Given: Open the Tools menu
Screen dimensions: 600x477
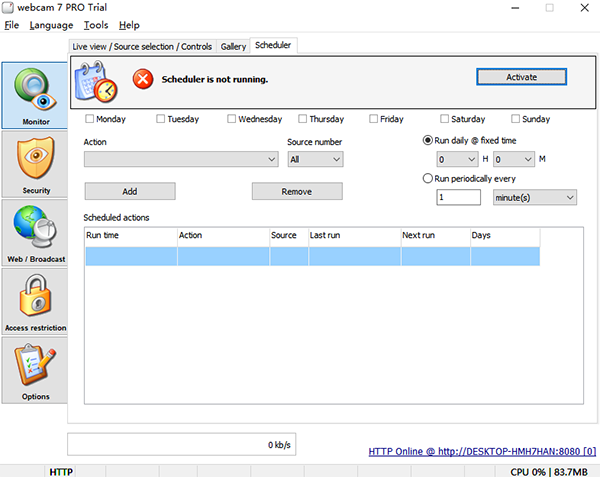Looking at the screenshot, I should pyautogui.click(x=96, y=25).
